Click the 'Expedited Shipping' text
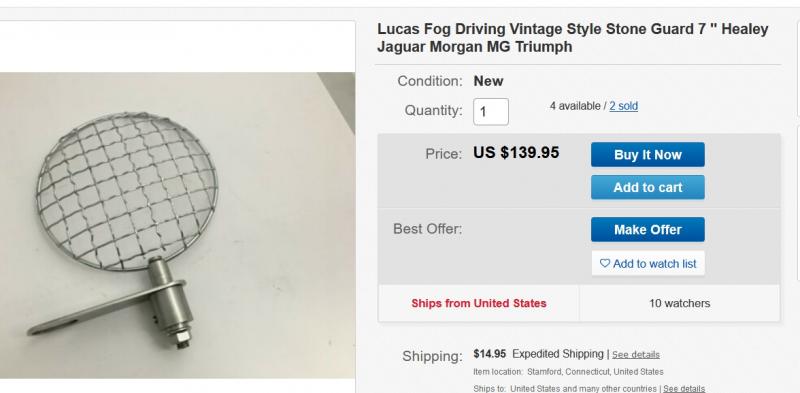800x393 pixels. click(558, 354)
